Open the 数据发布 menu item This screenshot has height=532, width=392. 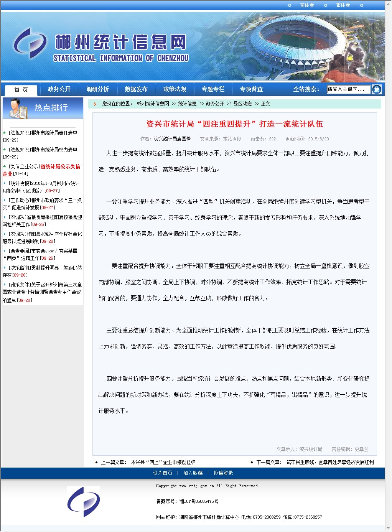[136, 89]
